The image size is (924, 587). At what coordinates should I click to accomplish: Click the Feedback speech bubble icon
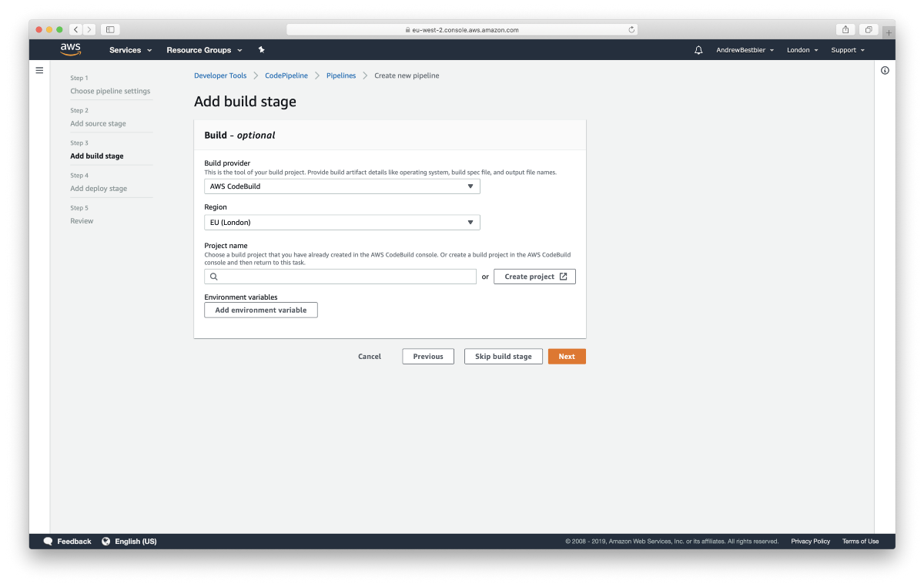coord(49,542)
